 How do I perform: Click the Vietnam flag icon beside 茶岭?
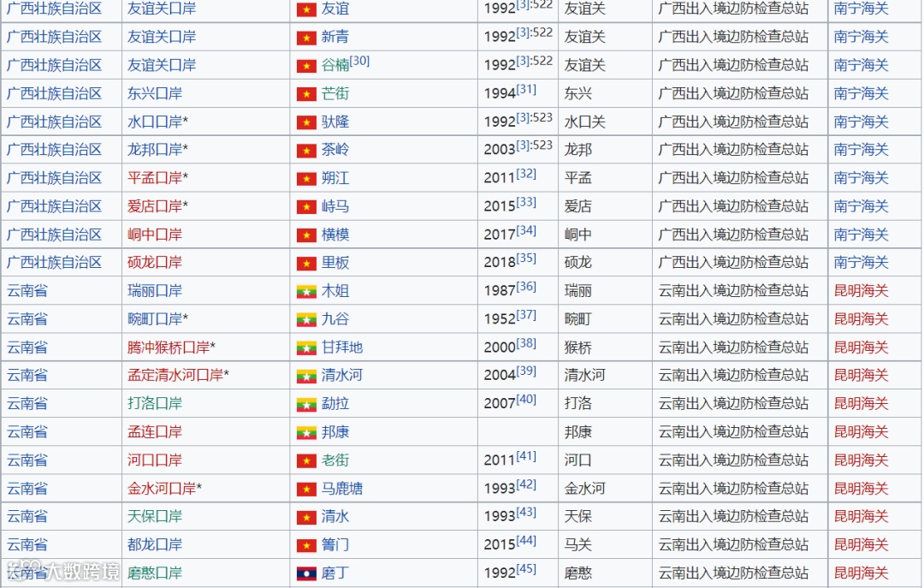305,149
